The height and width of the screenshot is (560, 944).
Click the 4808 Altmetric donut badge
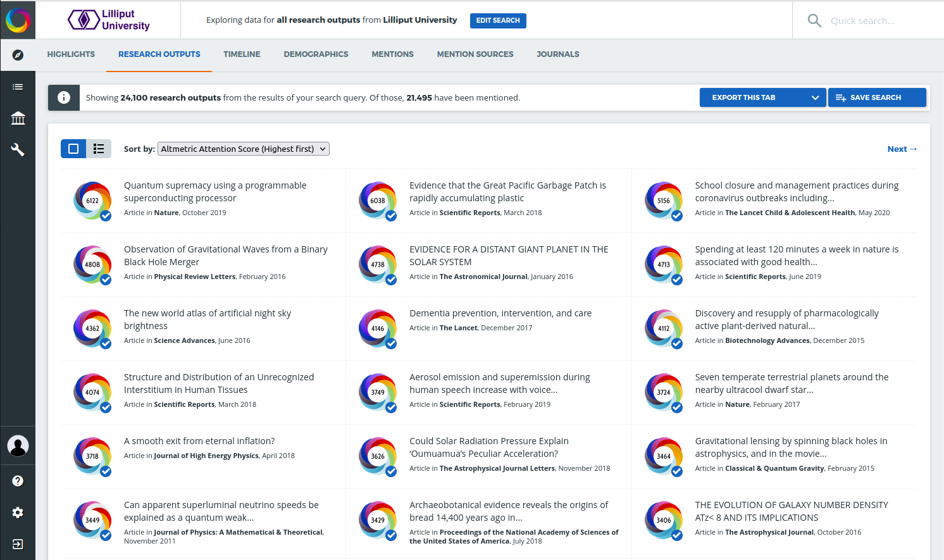click(x=92, y=264)
